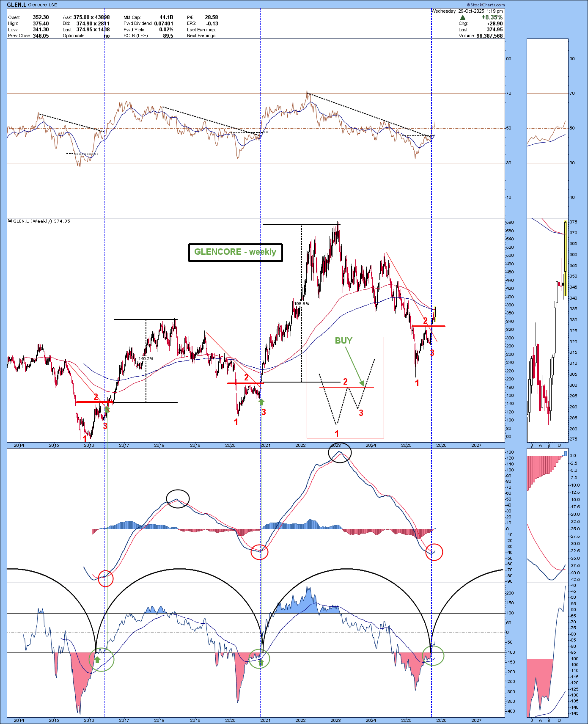This screenshot has height=724, width=588.
Task: Click the red circle at the 2016 MACD low
Action: (x=106, y=578)
